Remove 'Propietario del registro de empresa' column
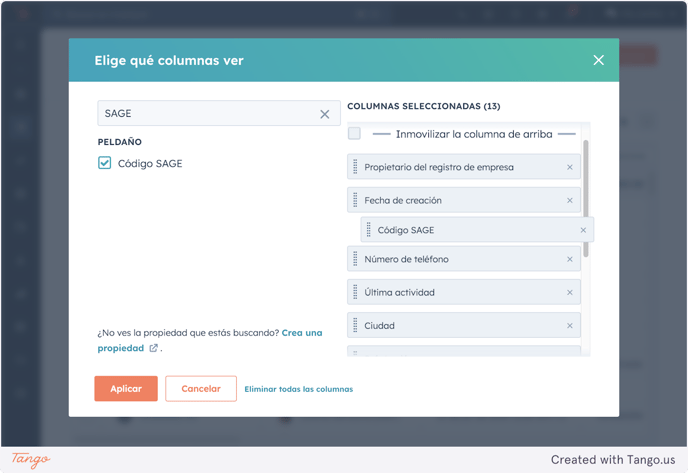688x473 pixels. coord(570,167)
